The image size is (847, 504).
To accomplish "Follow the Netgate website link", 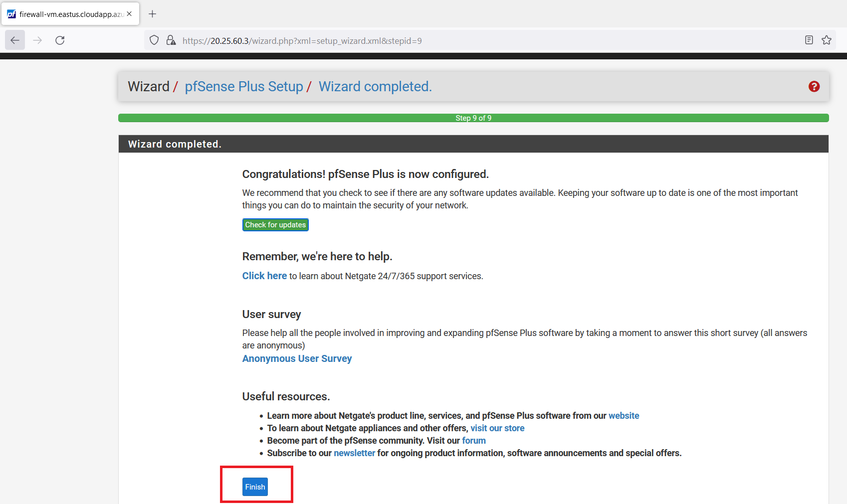I will 624,416.
